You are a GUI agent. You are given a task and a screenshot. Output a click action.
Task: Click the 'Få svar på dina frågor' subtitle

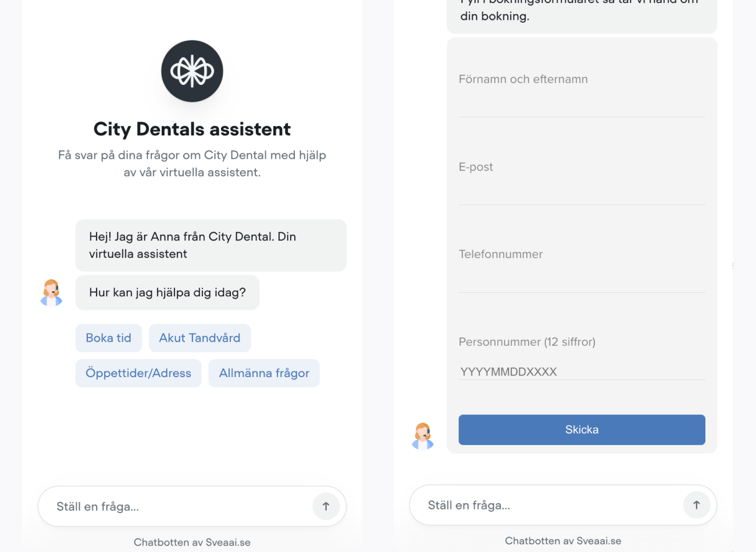(x=192, y=163)
